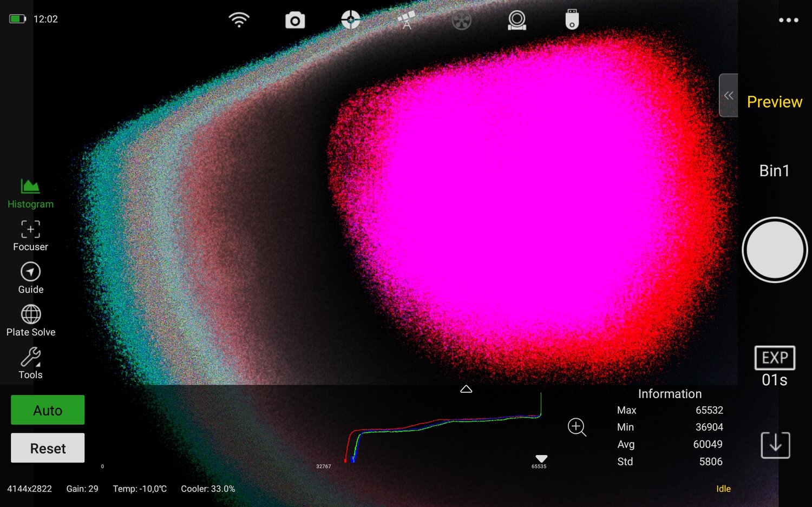Image resolution: width=812 pixels, height=507 pixels.
Task: Open the camera settings icon
Action: point(294,19)
